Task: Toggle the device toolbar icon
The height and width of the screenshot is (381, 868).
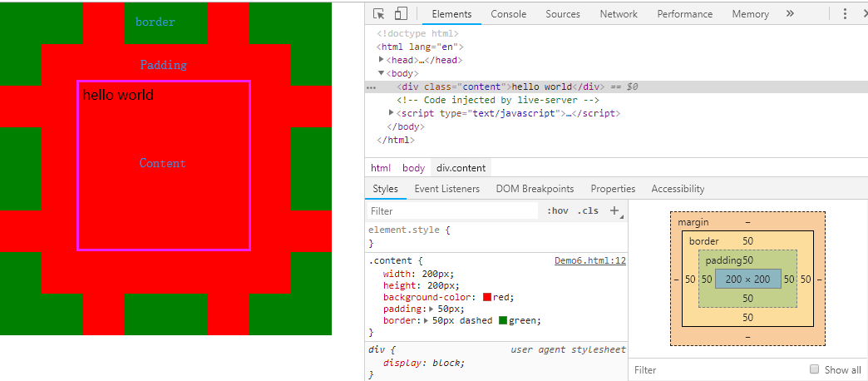Action: click(401, 14)
